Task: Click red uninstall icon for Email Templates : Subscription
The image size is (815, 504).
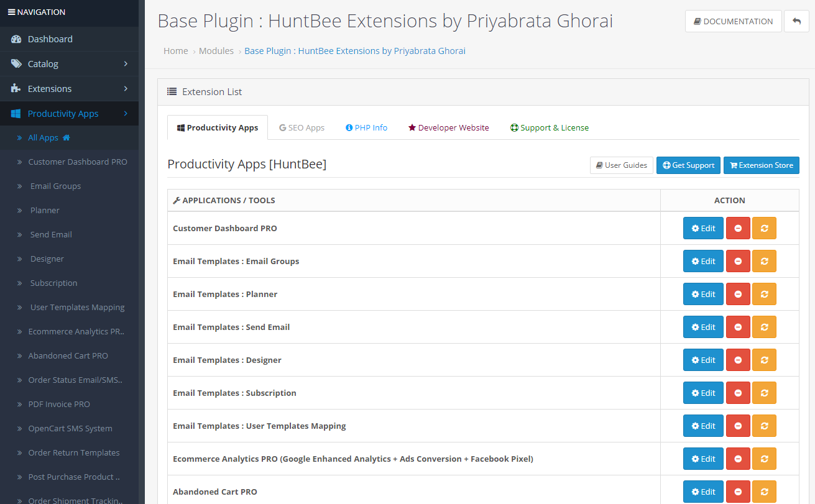Action: click(x=738, y=393)
